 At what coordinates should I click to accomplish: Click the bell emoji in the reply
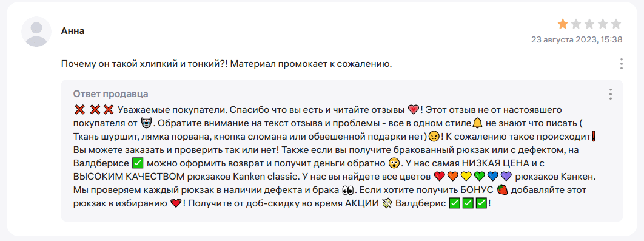coord(477,123)
